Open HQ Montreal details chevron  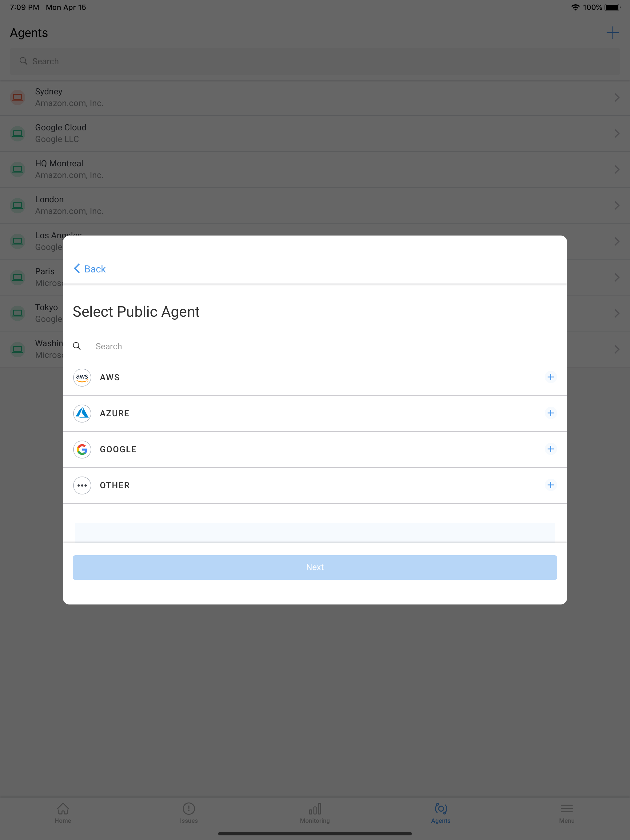pos(617,169)
